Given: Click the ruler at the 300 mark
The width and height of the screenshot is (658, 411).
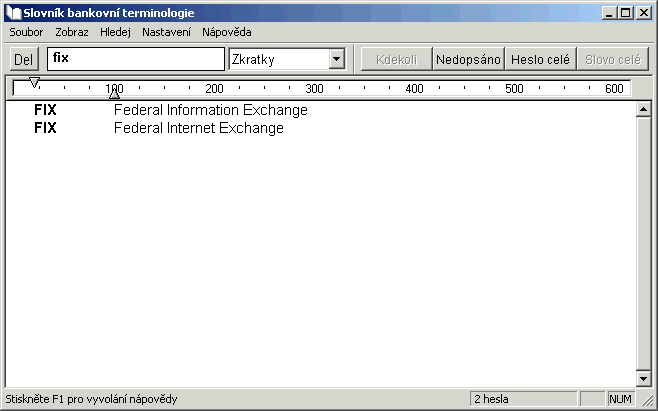Looking at the screenshot, I should pyautogui.click(x=314, y=89).
